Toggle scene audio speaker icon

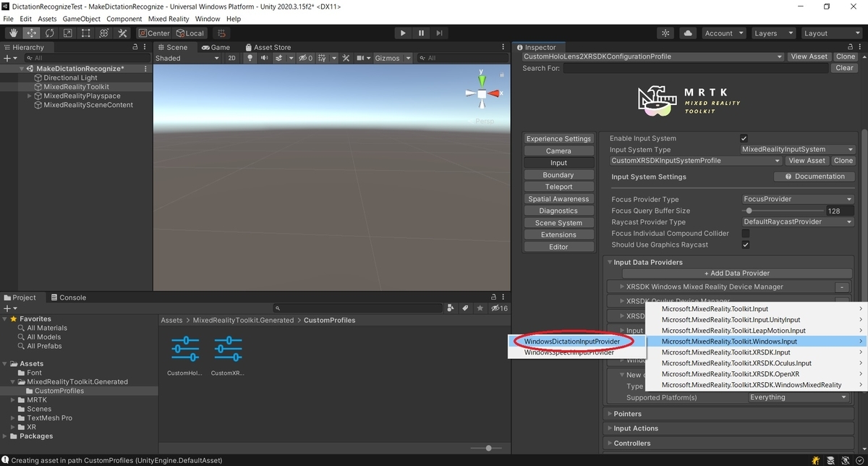264,58
